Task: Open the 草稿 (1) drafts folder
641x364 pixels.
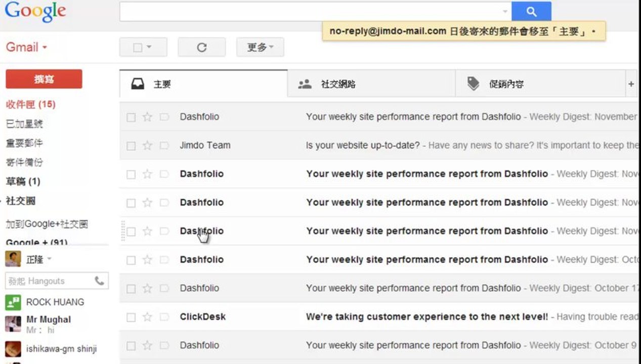Action: pos(23,181)
